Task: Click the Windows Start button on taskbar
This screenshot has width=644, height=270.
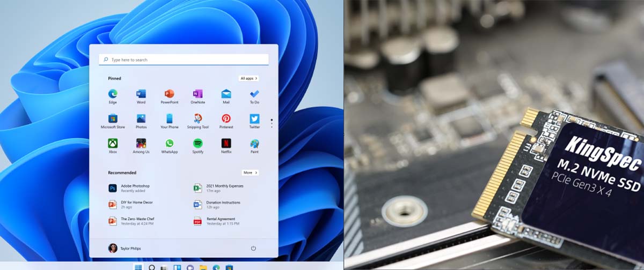Action: pyautogui.click(x=138, y=267)
